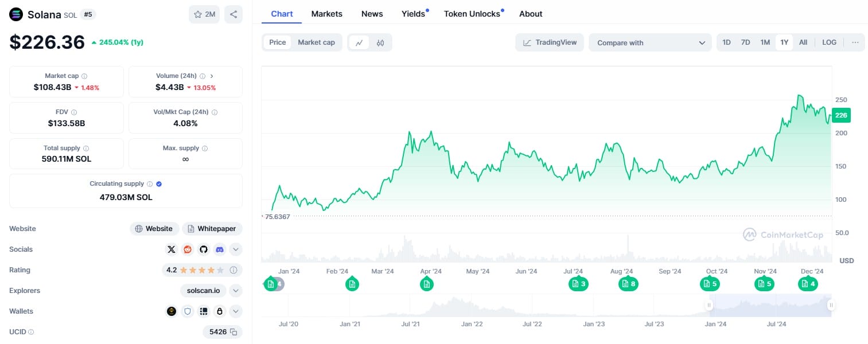Viewport: 868px width, 344px height.
Task: Open the grid-pattern wallet icon
Action: coord(203,311)
